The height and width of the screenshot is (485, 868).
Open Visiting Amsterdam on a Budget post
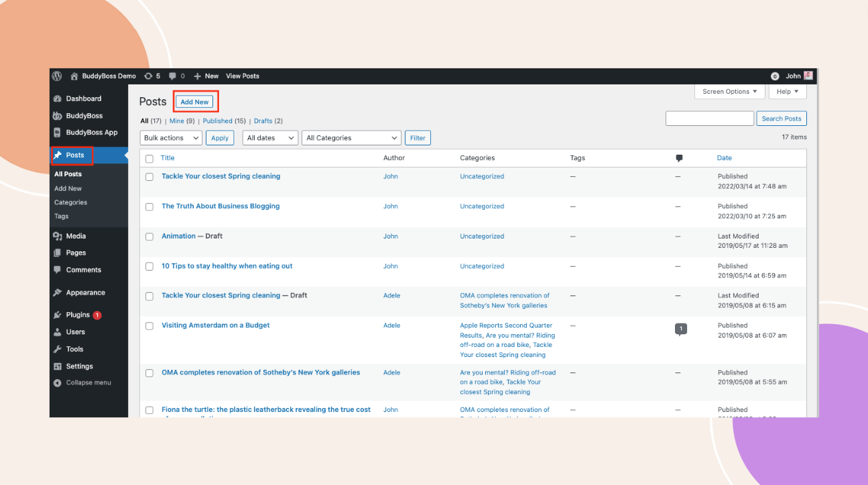pos(216,326)
